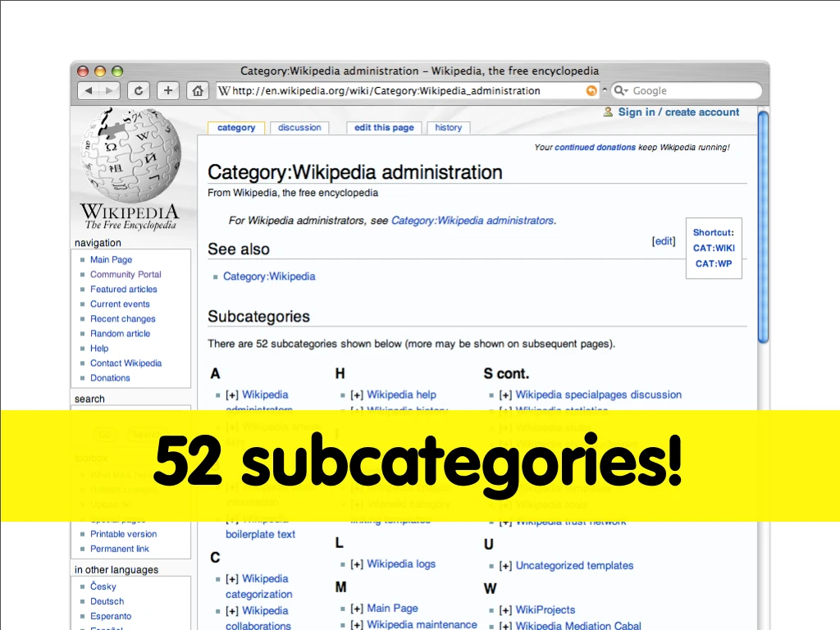This screenshot has height=630, width=840.
Task: Switch language to Deutsch
Action: (x=107, y=601)
